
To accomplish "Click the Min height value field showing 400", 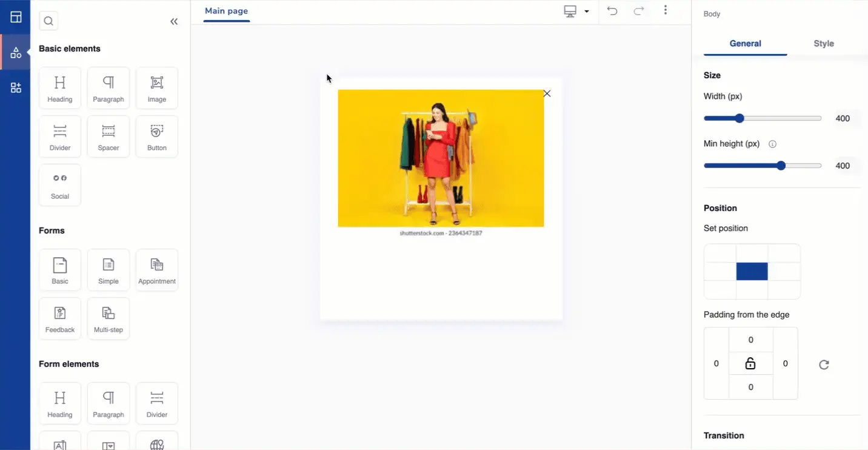I will 843,166.
